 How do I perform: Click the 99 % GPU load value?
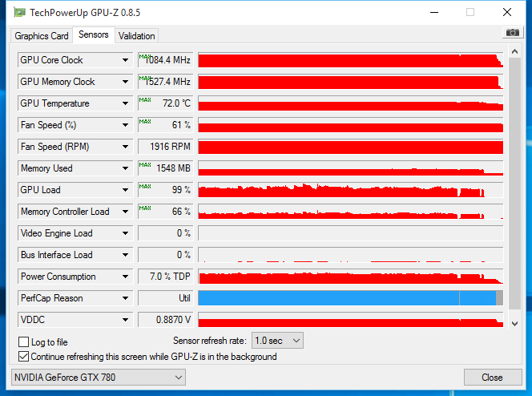tap(166, 190)
